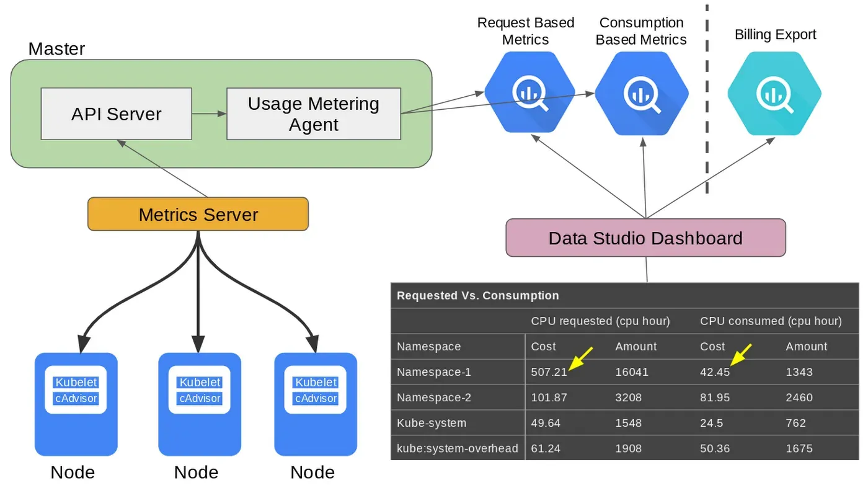The image size is (868, 485).
Task: Select the Kube-system row label
Action: pos(432,423)
